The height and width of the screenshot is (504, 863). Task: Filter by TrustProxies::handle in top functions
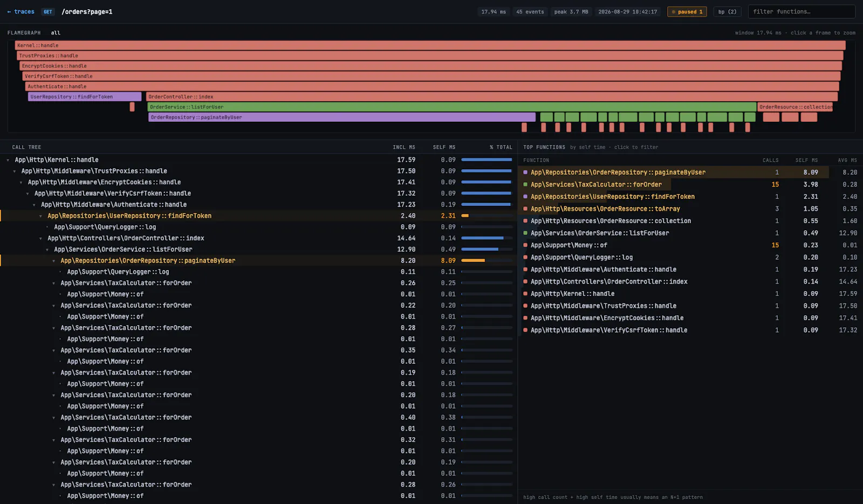(690, 306)
